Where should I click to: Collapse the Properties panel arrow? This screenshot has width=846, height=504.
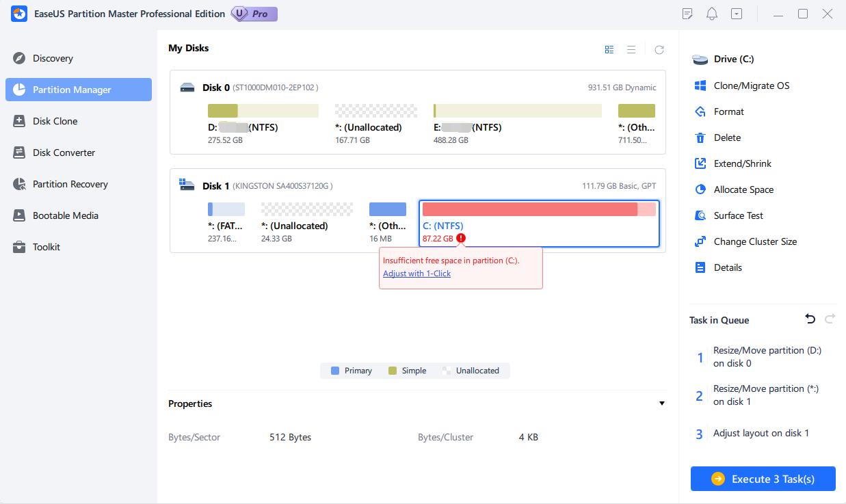[x=661, y=403]
